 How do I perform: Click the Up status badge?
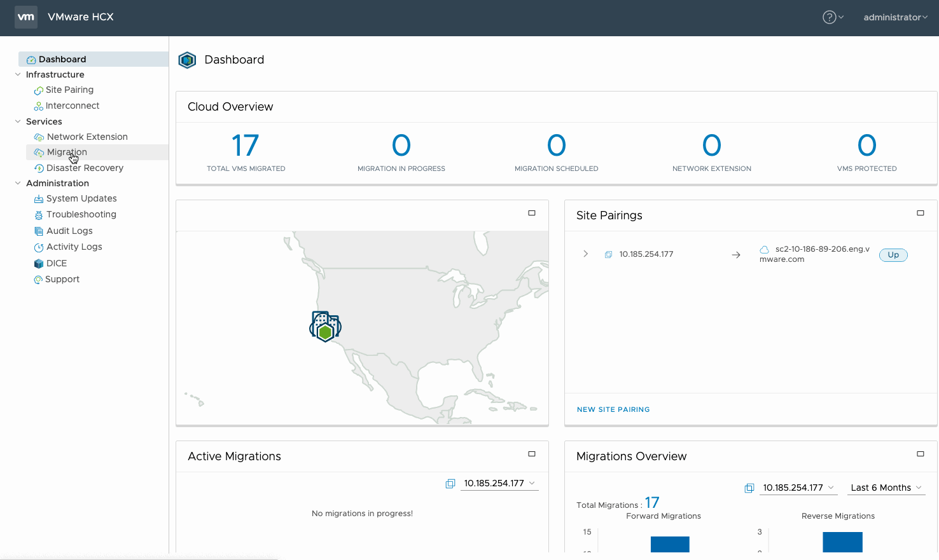[893, 254]
